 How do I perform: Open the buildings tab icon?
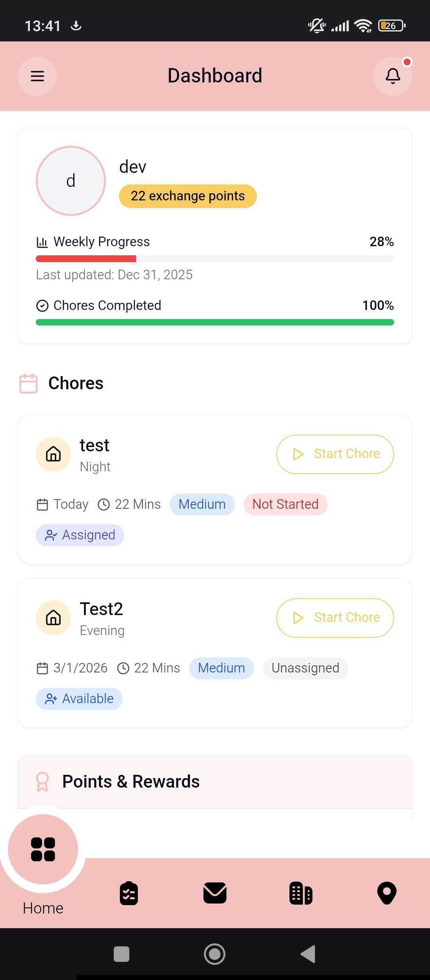coord(301,893)
